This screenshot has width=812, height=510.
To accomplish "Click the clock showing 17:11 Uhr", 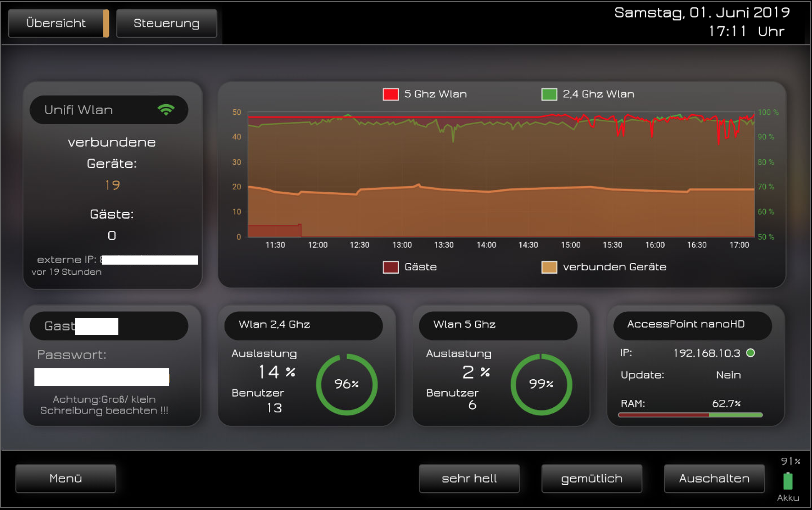I will [x=746, y=31].
